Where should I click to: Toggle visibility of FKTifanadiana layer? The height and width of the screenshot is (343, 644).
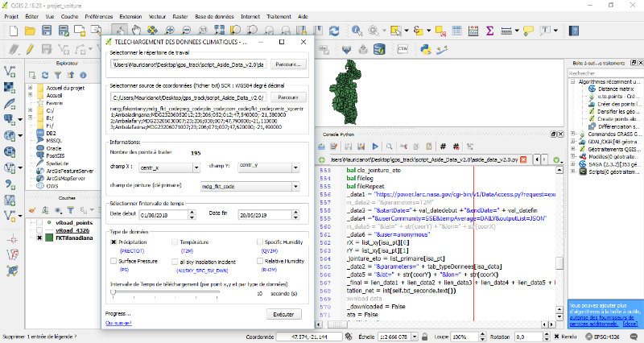(38, 238)
